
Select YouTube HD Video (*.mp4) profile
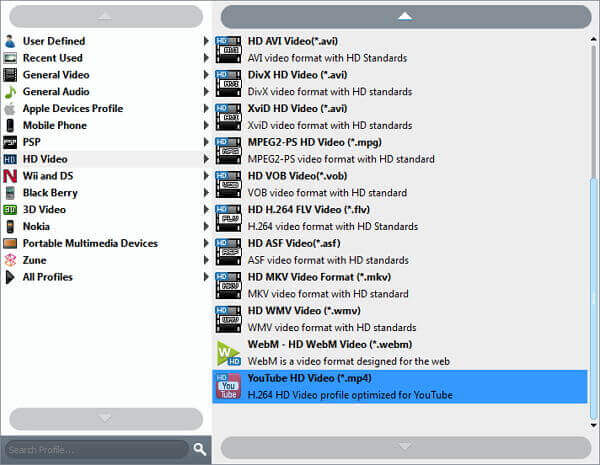tap(400, 386)
